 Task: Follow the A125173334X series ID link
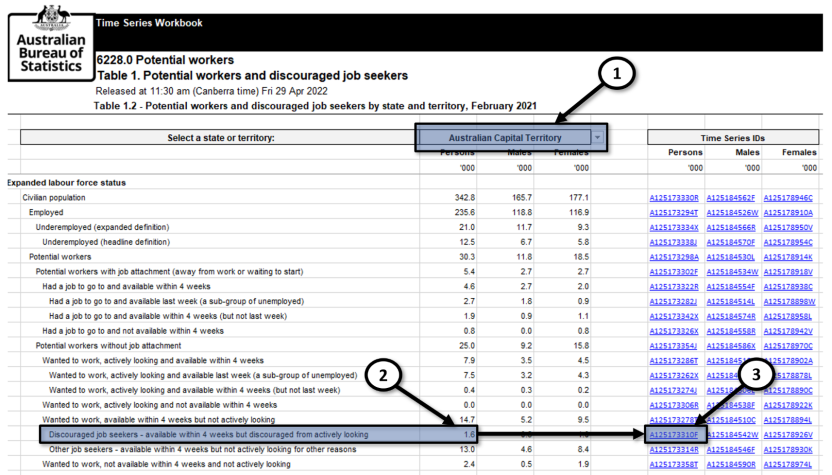tap(674, 228)
